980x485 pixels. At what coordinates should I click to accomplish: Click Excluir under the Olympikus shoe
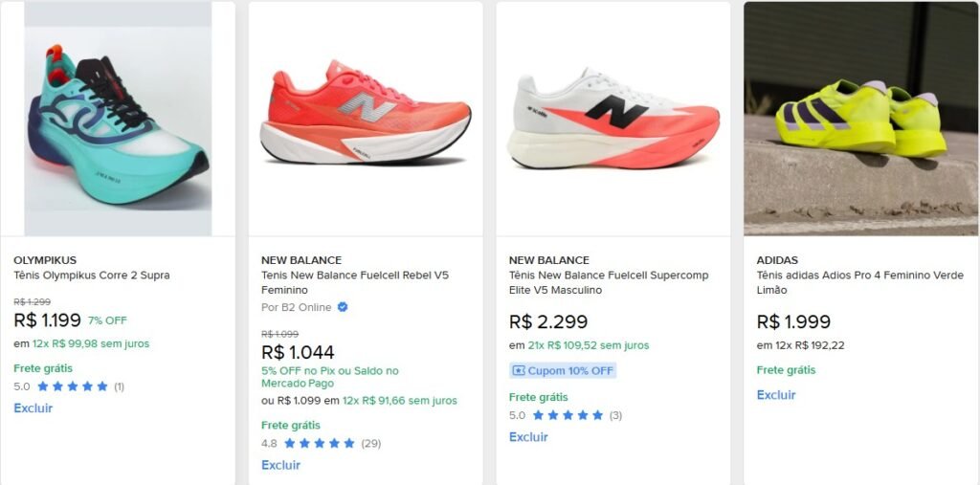[33, 408]
